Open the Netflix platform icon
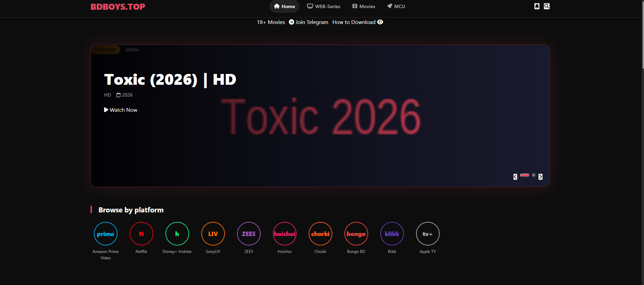The image size is (644, 285). pos(141,234)
